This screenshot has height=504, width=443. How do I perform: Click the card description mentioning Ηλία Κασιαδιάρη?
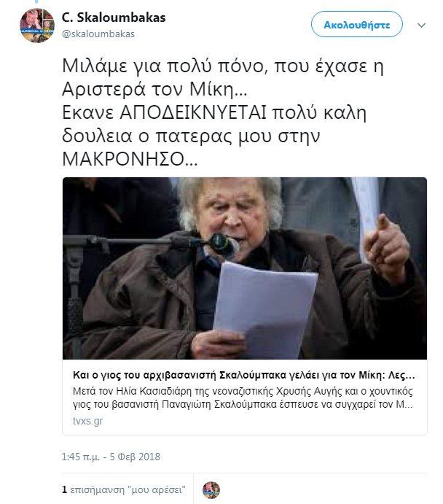pos(243,398)
